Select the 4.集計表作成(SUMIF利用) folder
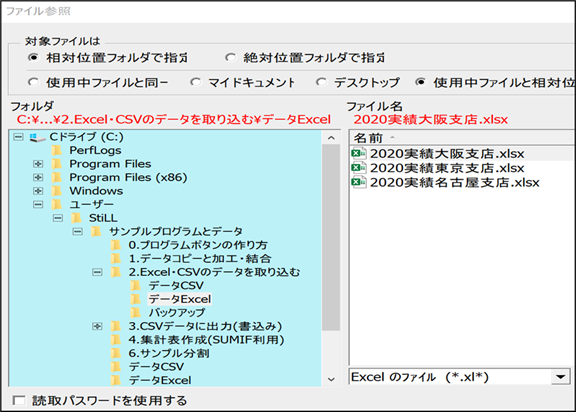The height and width of the screenshot is (412, 576). [x=206, y=340]
